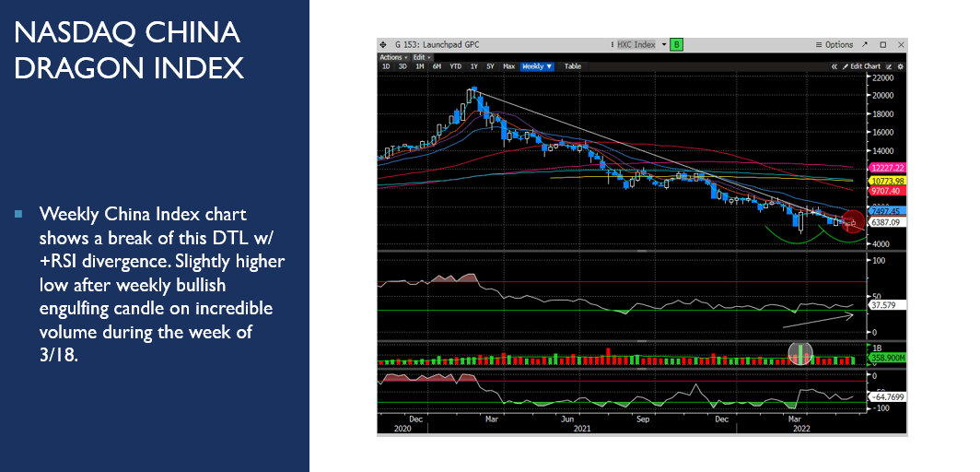Click the 9707.40 red price label
The width and height of the screenshot is (980, 472).
pos(885,191)
